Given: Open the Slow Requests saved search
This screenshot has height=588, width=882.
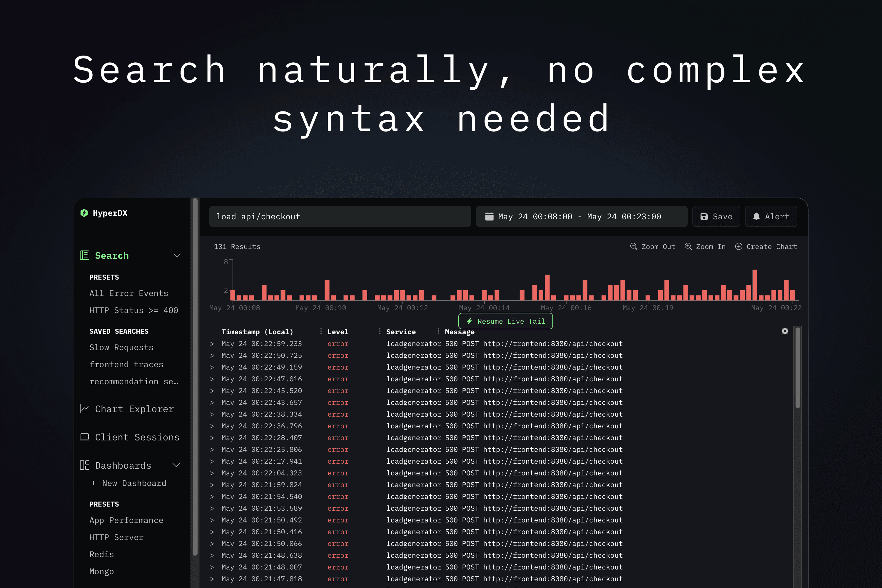Looking at the screenshot, I should click(121, 347).
